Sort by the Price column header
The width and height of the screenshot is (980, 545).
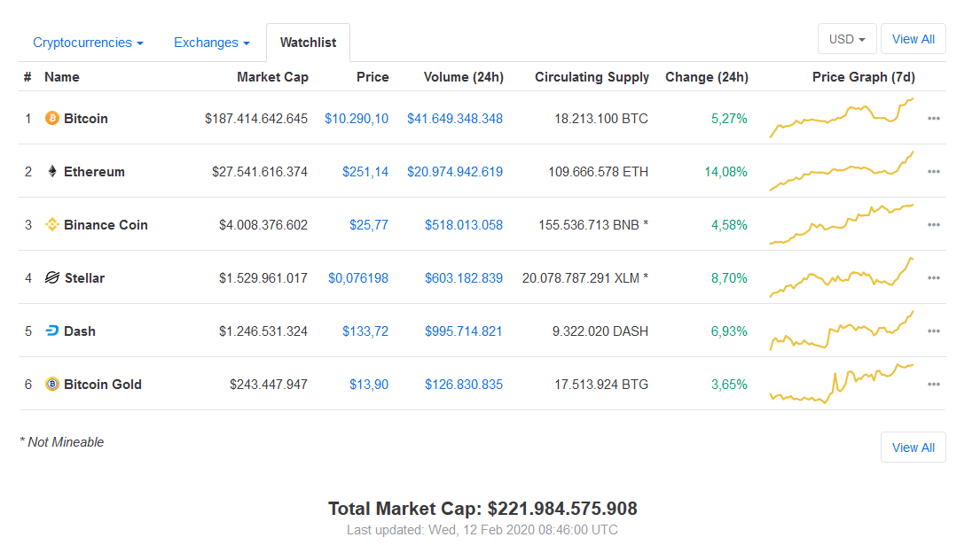coord(372,77)
